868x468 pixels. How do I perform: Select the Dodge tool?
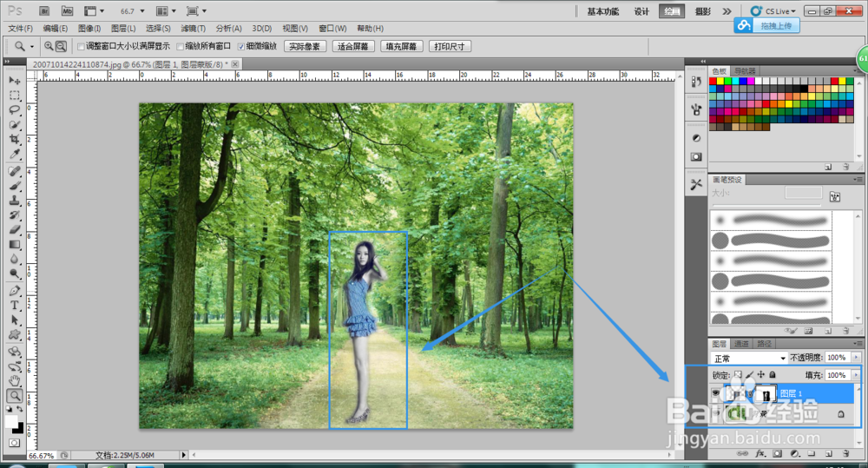(x=15, y=273)
